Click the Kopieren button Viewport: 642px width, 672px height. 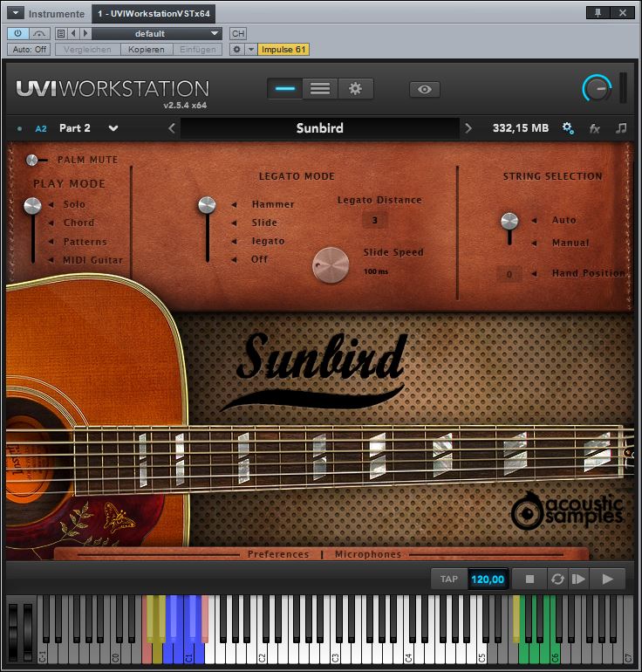click(146, 49)
